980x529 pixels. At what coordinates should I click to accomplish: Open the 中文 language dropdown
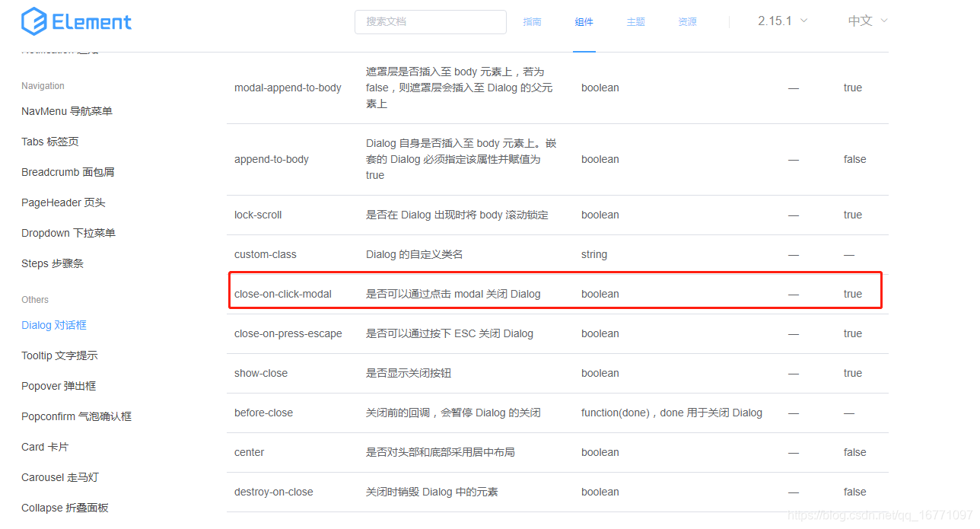[867, 21]
